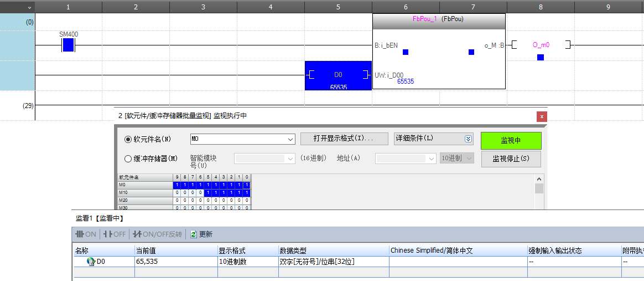Screen dimensions: 644x281
Task: Click the FbPou_1 function block header
Action: click(439, 19)
